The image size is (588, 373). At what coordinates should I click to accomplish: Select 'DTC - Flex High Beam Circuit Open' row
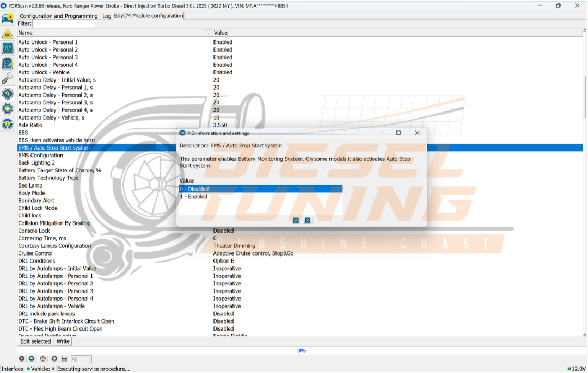coord(300,329)
